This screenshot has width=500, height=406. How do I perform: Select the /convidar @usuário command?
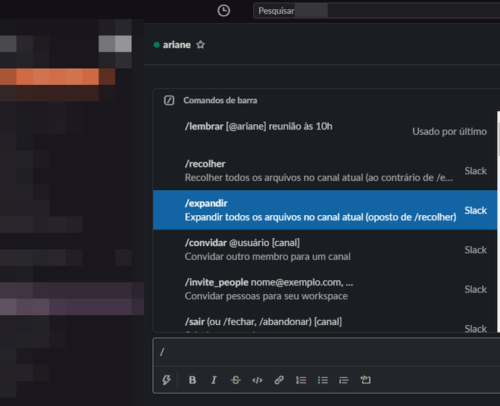(325, 249)
